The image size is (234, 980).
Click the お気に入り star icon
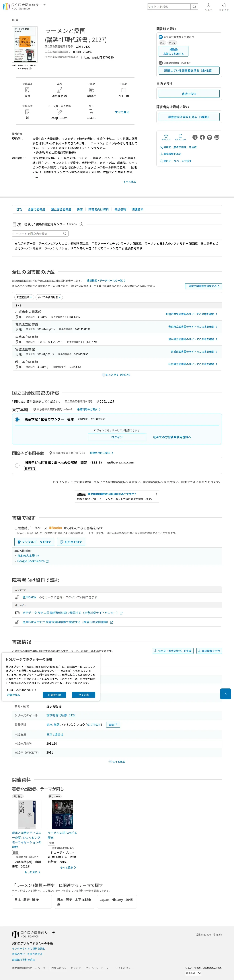click(x=166, y=137)
